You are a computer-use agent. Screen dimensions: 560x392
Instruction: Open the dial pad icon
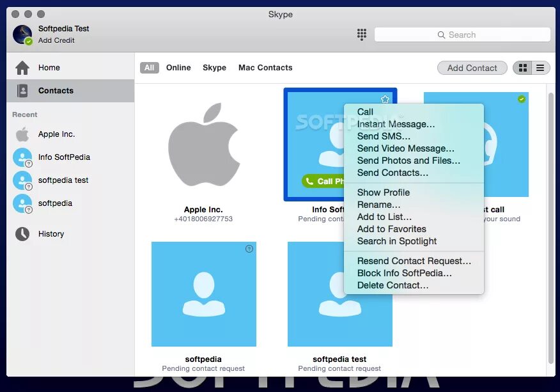361,35
